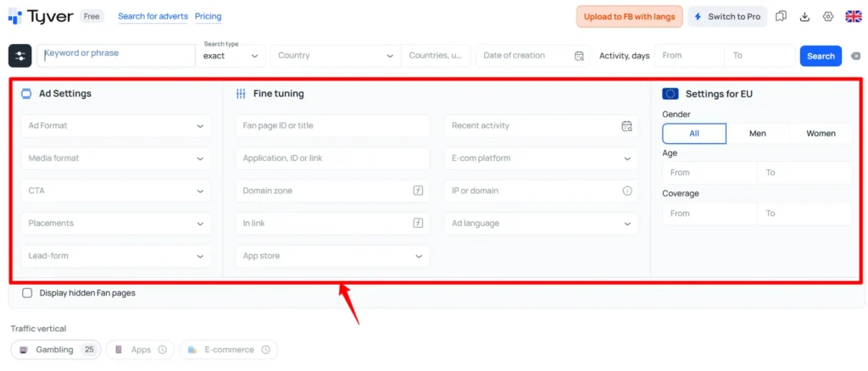Viewport: 868px width, 371px height.
Task: Change language using the UK flag icon
Action: coord(853,17)
